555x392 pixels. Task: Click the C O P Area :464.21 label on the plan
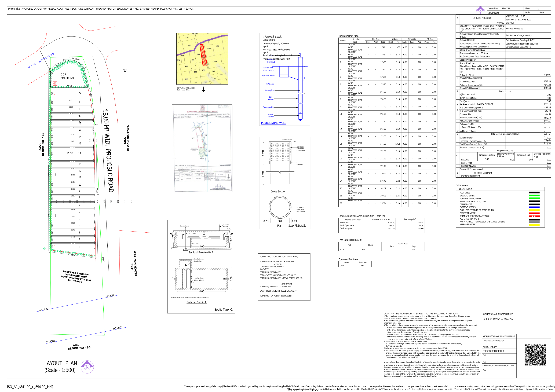click(x=67, y=76)
